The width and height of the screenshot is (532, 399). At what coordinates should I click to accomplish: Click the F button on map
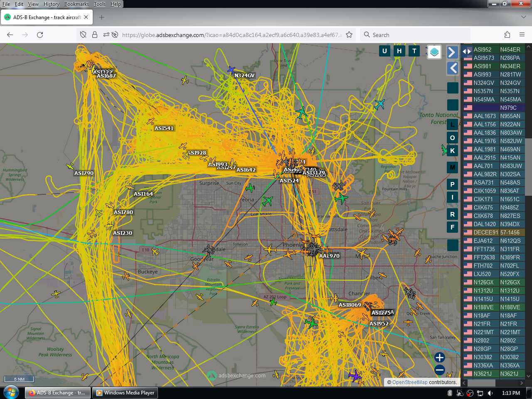[x=453, y=227]
